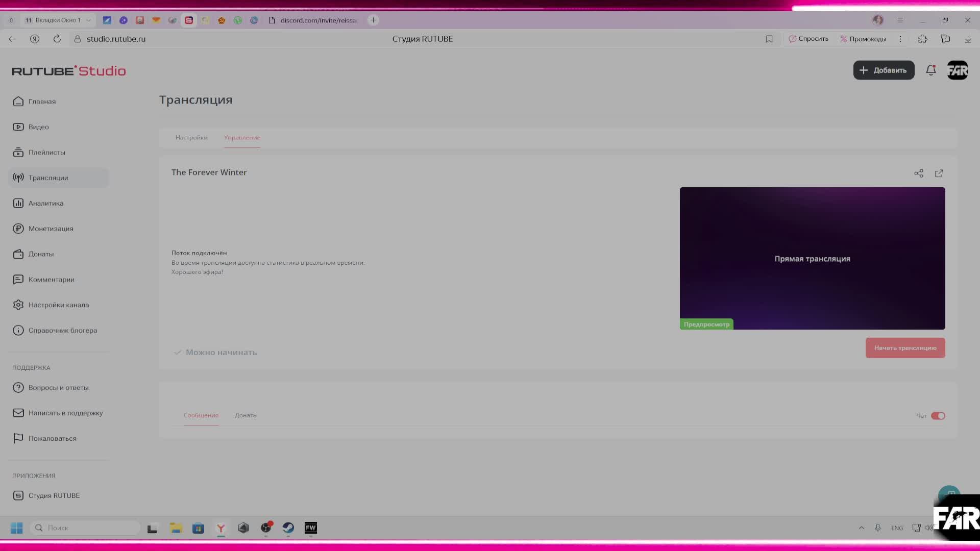Open Донаты sidebar item
980x551 pixels.
click(x=41, y=254)
